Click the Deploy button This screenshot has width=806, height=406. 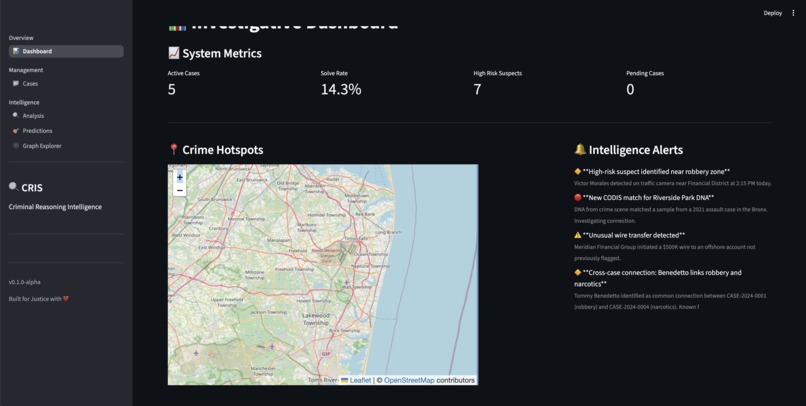pos(773,13)
